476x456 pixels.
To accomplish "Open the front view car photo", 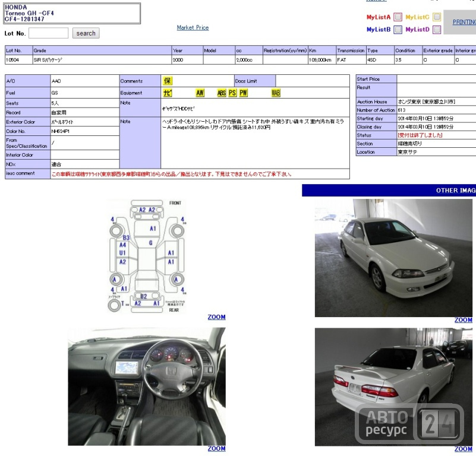I will 393,258.
